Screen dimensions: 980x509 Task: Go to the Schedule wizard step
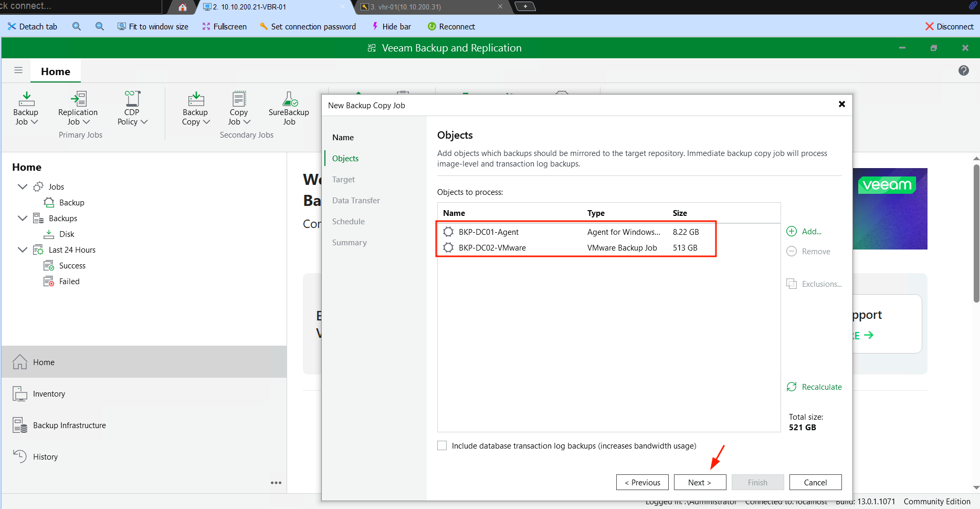point(348,221)
